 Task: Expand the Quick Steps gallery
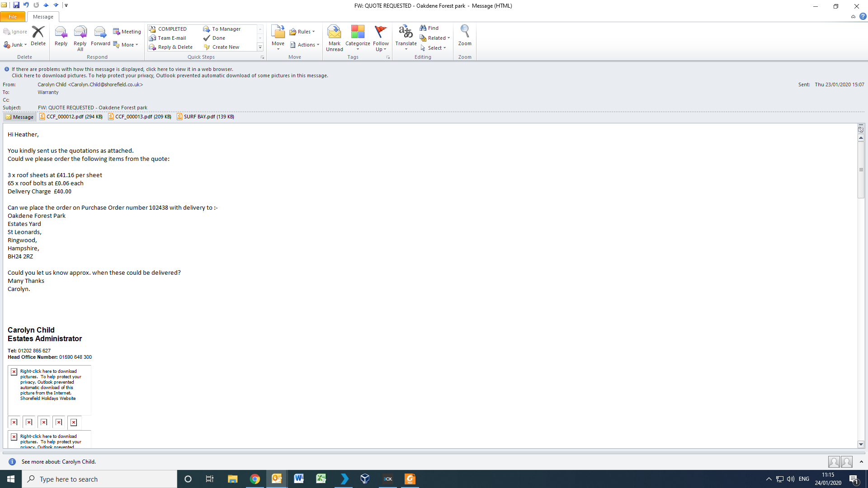(260, 47)
